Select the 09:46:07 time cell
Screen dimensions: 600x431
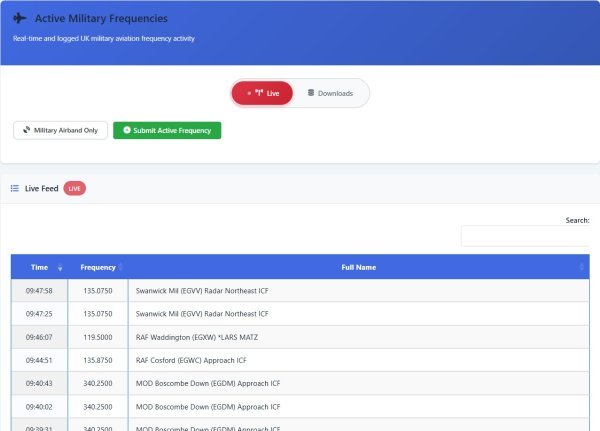(x=39, y=337)
